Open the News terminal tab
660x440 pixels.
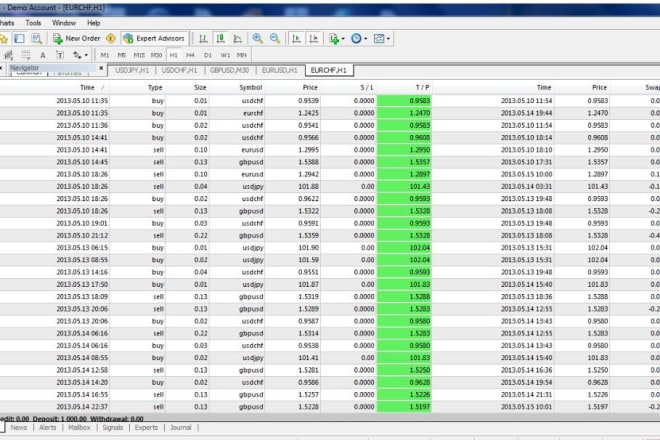[19, 428]
